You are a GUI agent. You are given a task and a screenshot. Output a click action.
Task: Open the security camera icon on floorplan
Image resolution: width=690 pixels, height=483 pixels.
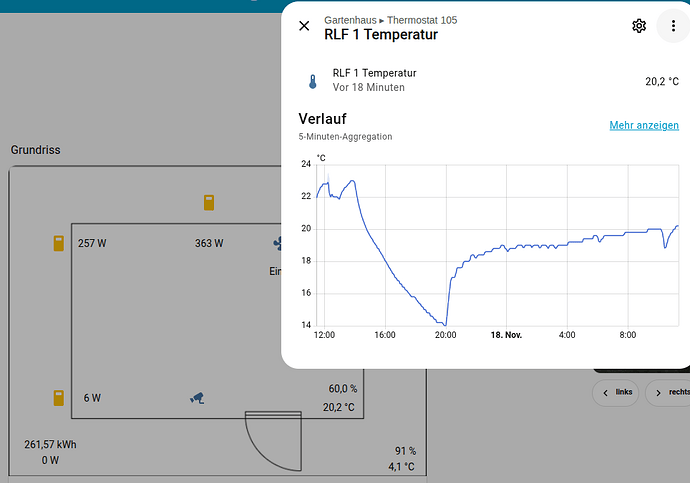[198, 398]
